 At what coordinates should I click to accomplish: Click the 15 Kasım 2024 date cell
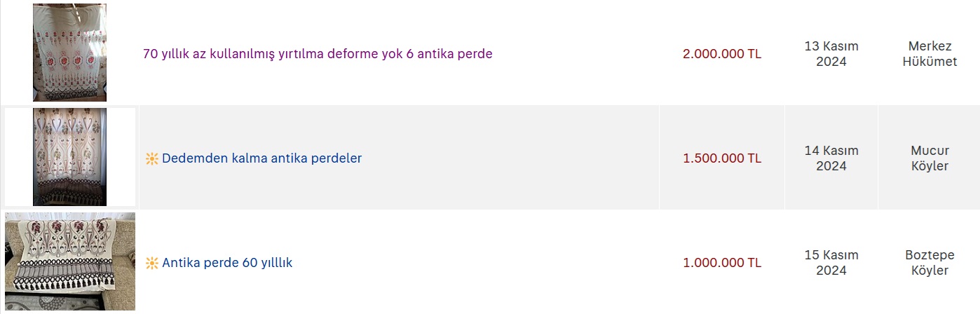tap(831, 262)
